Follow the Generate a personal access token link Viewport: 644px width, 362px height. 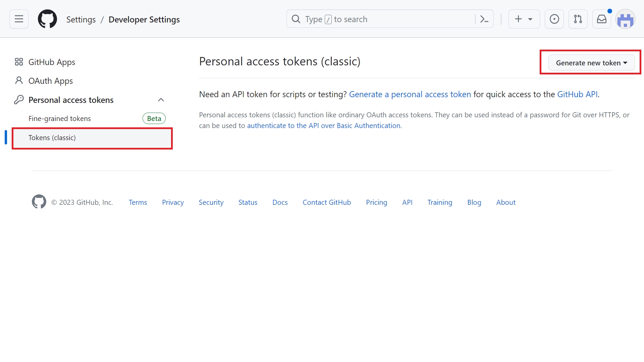click(410, 95)
